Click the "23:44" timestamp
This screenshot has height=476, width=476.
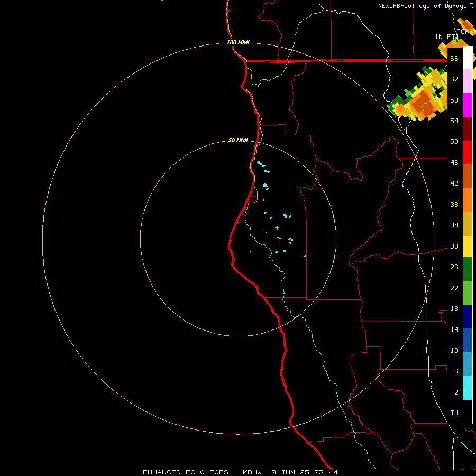click(x=325, y=472)
